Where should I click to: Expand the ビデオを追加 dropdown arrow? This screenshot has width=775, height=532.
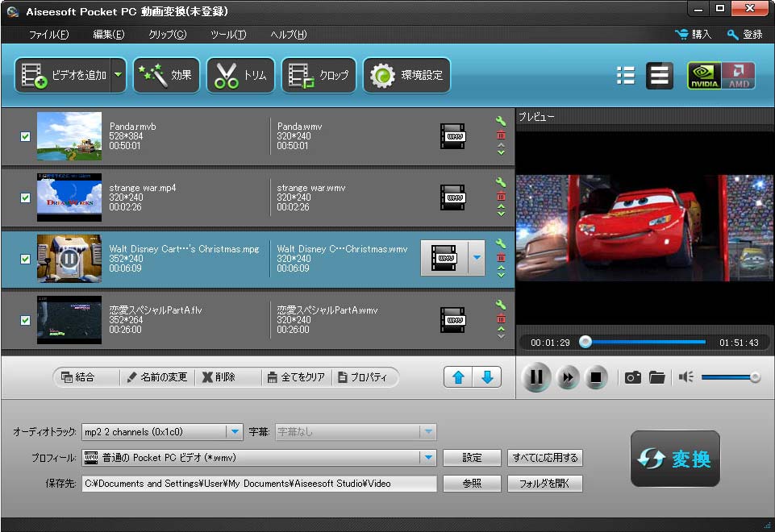(119, 76)
